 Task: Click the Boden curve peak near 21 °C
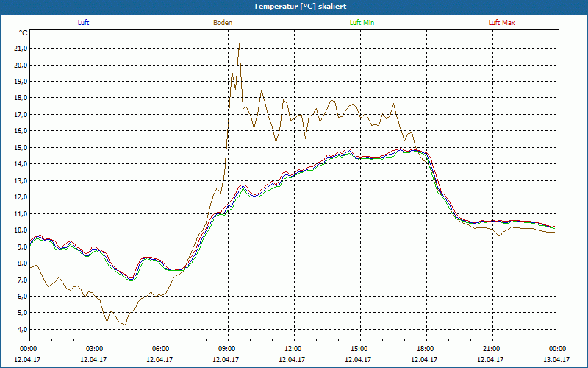(x=240, y=44)
